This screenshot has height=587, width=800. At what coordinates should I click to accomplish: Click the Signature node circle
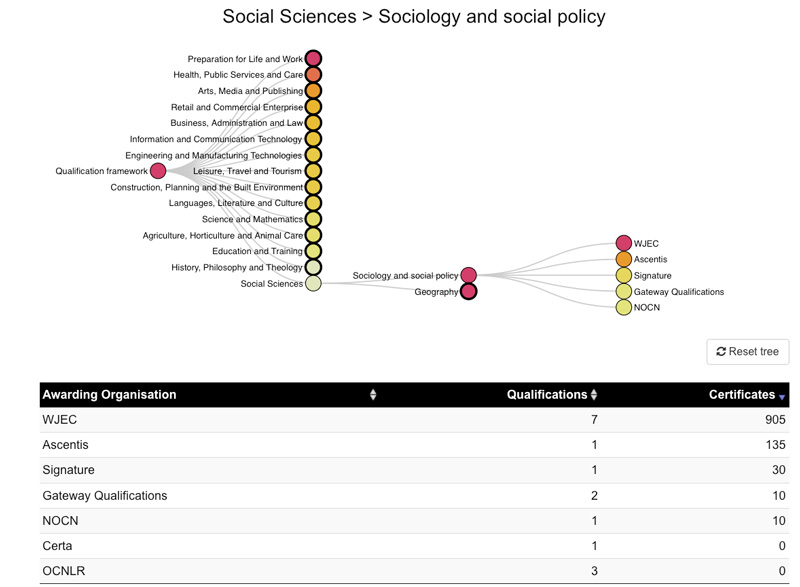[623, 275]
